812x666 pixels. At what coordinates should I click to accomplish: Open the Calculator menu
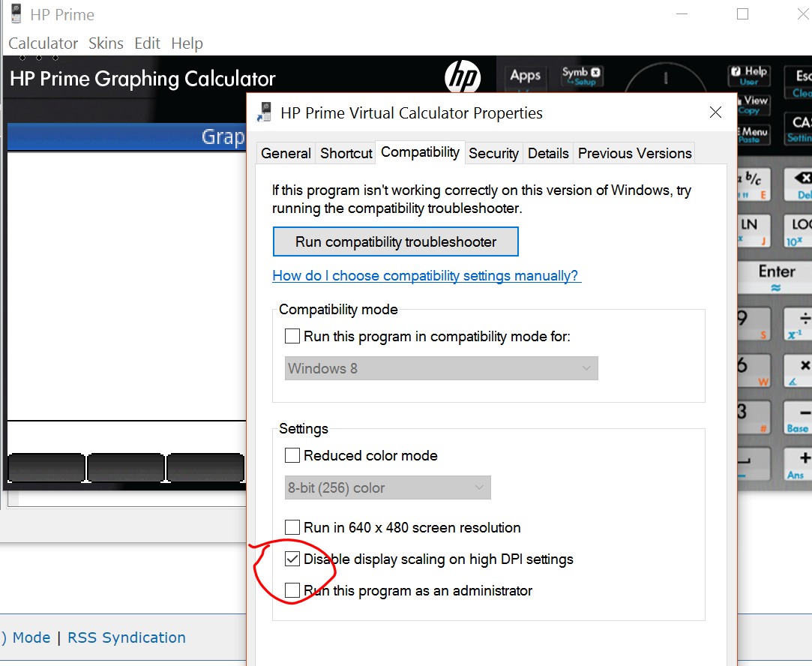tap(43, 43)
